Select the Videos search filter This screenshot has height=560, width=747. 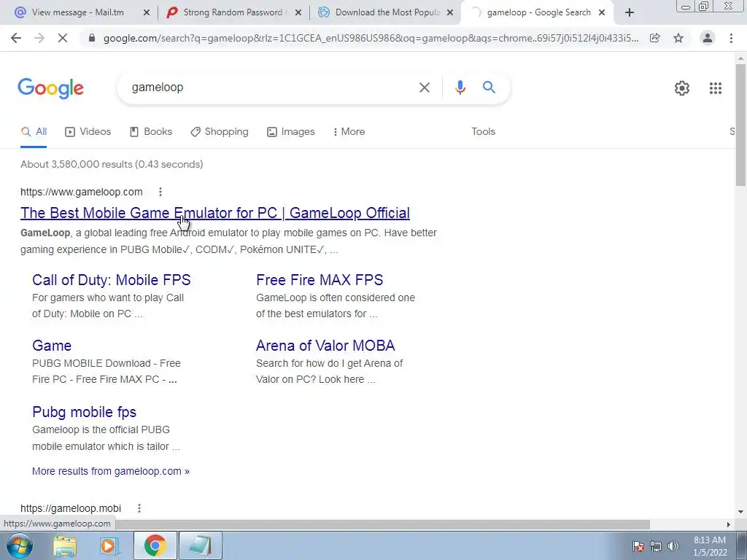pyautogui.click(x=88, y=132)
